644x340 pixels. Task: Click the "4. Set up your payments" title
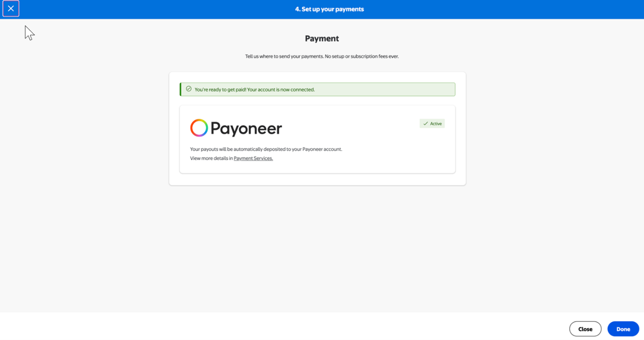(x=329, y=9)
